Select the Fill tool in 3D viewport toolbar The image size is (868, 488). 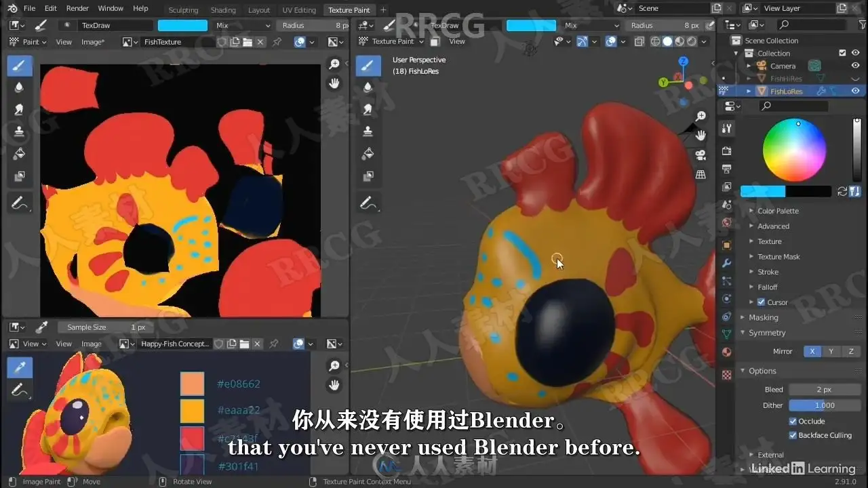click(368, 155)
